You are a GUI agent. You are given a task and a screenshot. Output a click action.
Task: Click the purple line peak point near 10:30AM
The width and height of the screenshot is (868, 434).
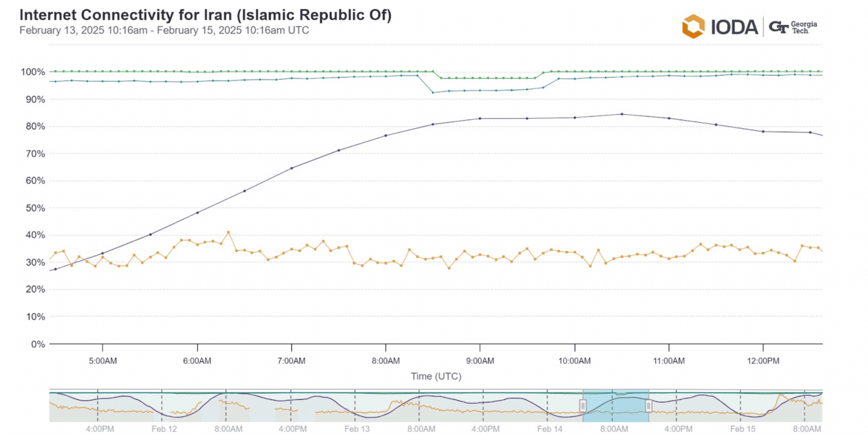click(x=622, y=114)
